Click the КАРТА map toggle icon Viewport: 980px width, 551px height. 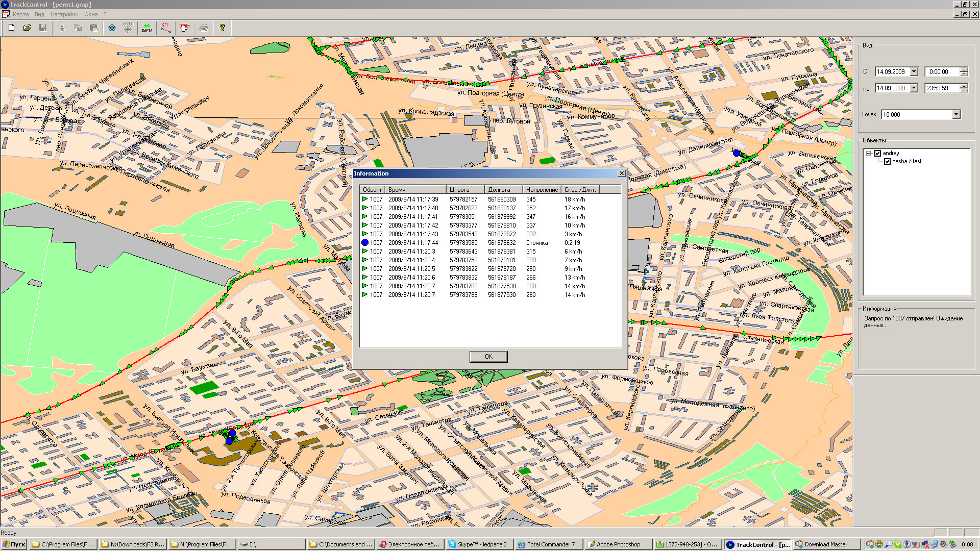click(147, 28)
